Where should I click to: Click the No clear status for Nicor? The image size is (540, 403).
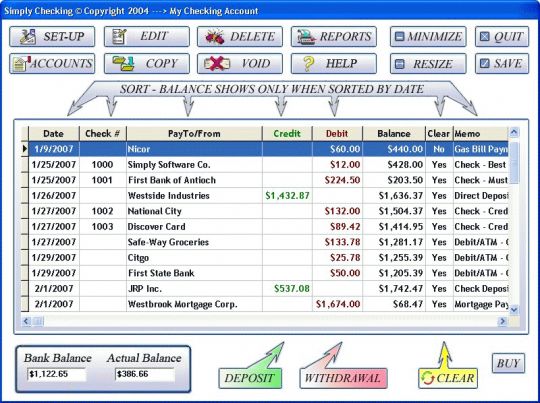click(439, 149)
